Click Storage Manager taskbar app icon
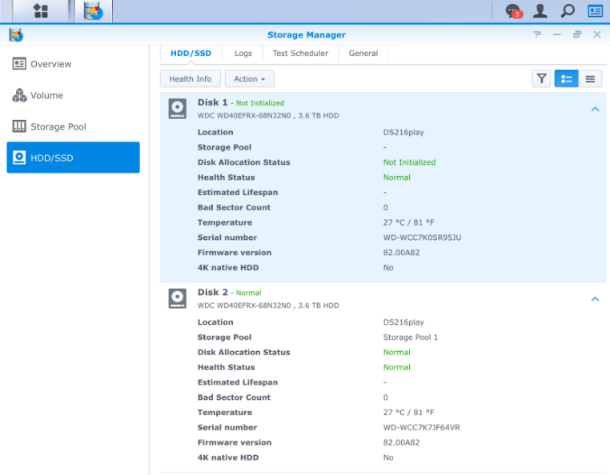Viewport: 610px width, 475px height. click(93, 12)
